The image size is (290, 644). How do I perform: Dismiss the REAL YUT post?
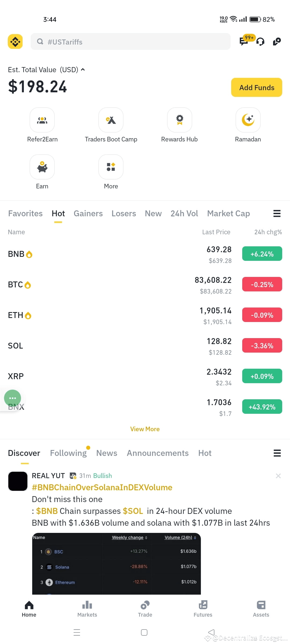click(x=278, y=476)
